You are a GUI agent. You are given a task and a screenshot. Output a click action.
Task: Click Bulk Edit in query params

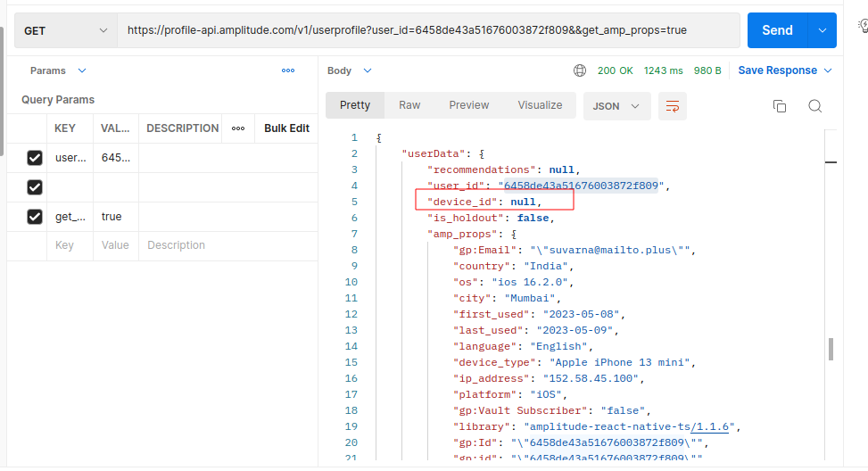[286, 128]
